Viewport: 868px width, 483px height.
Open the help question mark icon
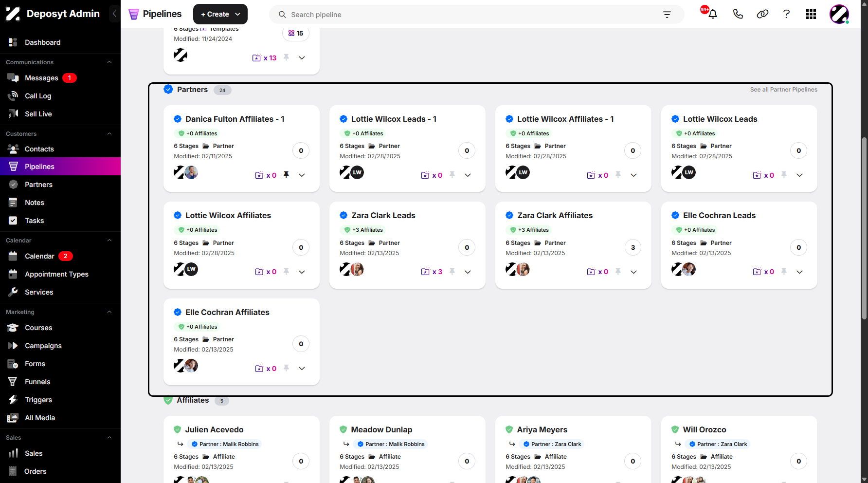(x=786, y=14)
